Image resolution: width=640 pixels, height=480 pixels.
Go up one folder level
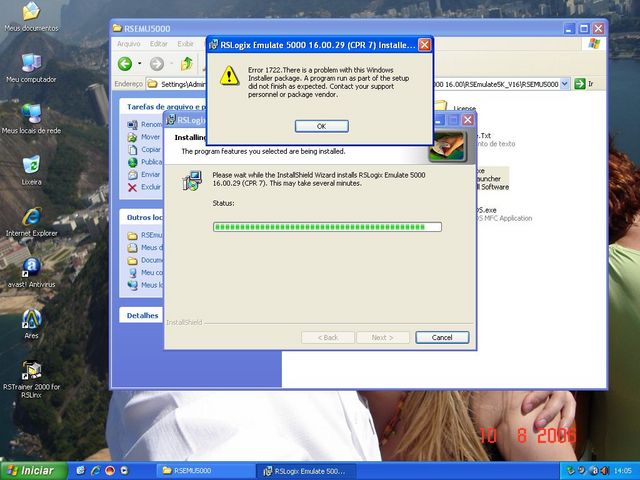coord(187,64)
